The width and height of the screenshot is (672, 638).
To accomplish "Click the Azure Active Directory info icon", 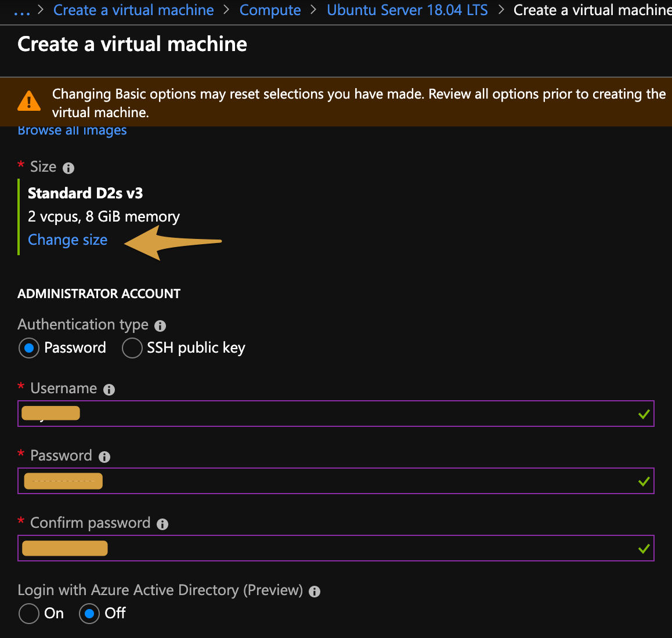I will (315, 592).
